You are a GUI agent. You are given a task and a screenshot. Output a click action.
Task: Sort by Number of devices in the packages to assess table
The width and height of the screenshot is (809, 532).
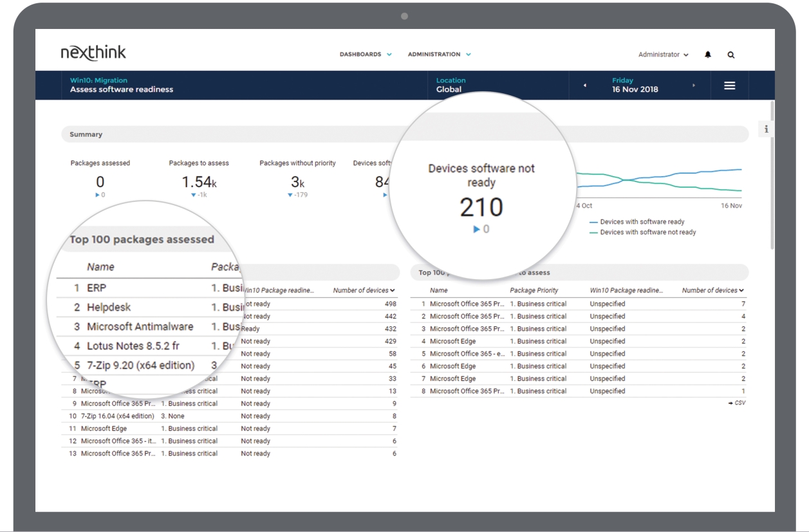(713, 291)
